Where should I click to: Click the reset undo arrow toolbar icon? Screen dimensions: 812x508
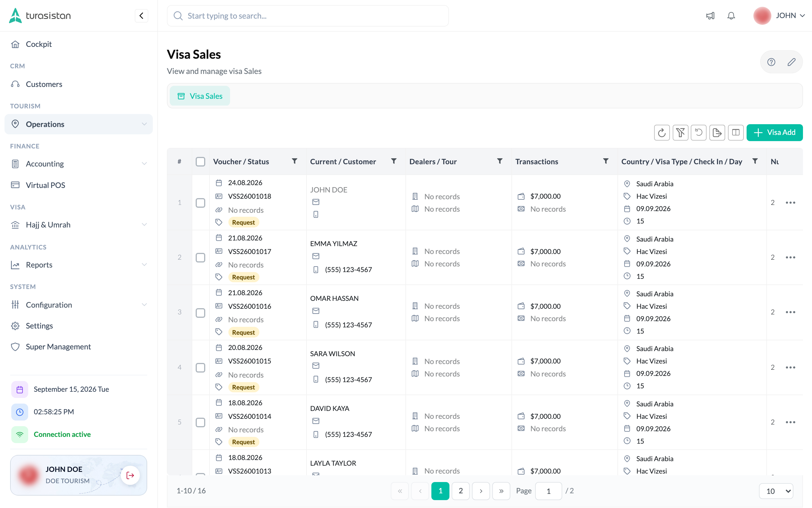coord(699,132)
